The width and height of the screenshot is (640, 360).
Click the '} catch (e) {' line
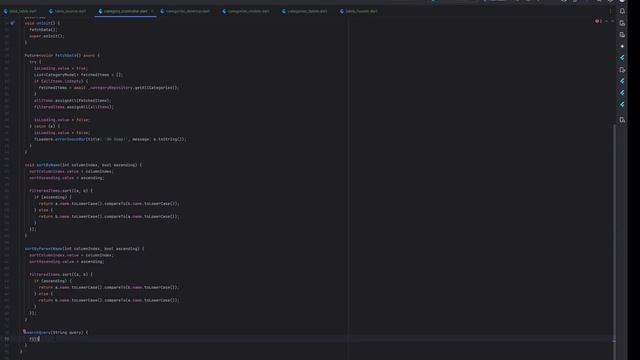coord(44,126)
